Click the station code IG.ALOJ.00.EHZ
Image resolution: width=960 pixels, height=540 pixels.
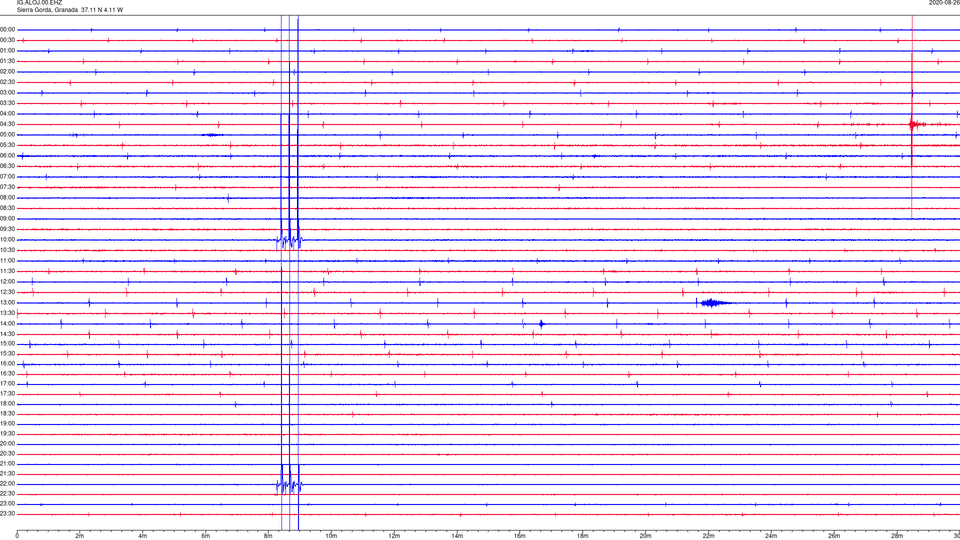pos(39,2)
